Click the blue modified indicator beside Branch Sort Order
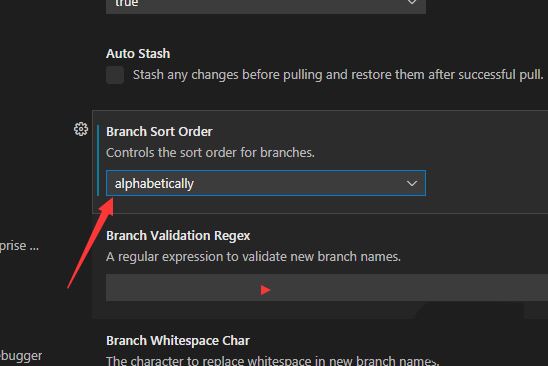The width and height of the screenshot is (548, 366). 98,160
